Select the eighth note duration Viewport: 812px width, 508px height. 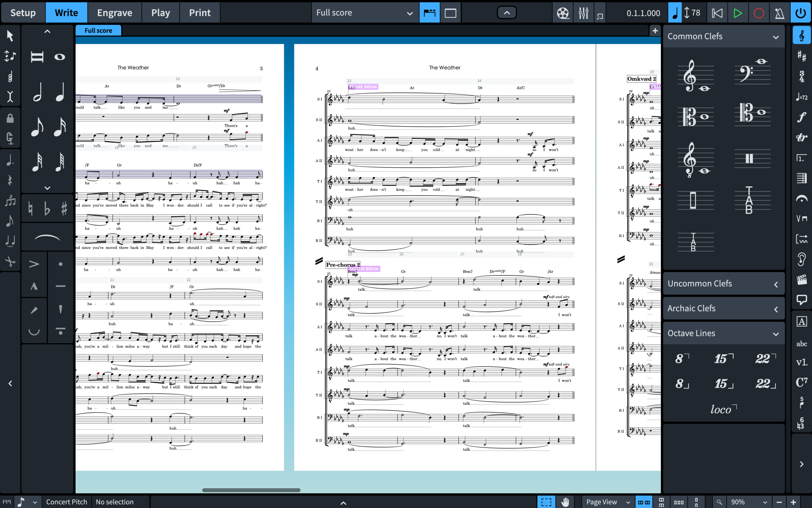point(37,127)
